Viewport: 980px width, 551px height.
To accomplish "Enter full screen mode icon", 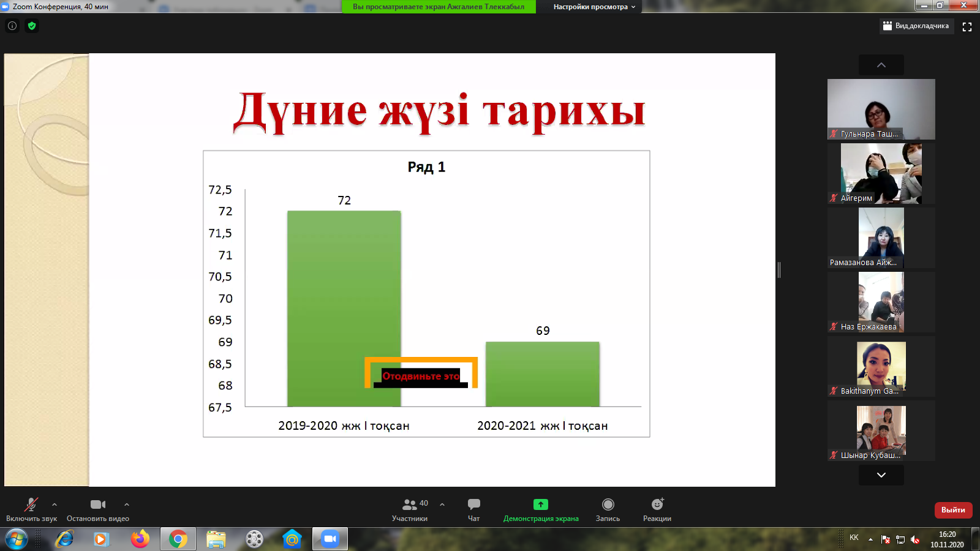I will (967, 26).
